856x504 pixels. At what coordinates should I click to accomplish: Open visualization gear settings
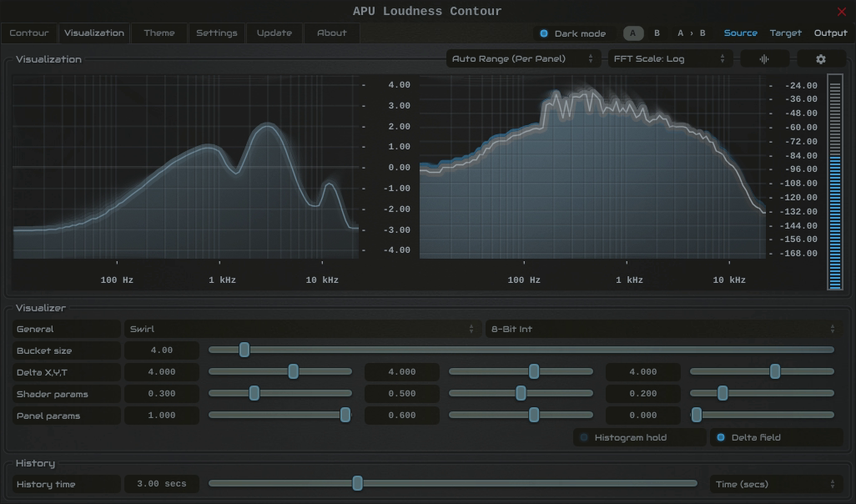tap(821, 59)
